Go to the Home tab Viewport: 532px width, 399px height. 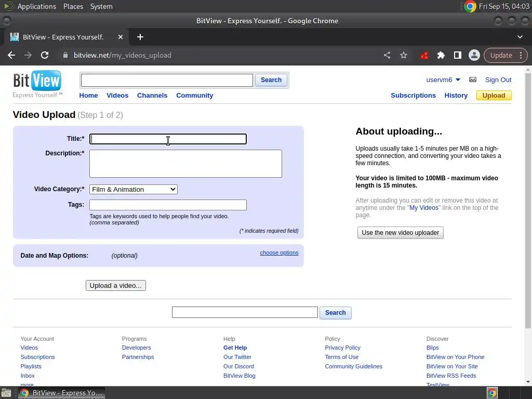(x=88, y=96)
